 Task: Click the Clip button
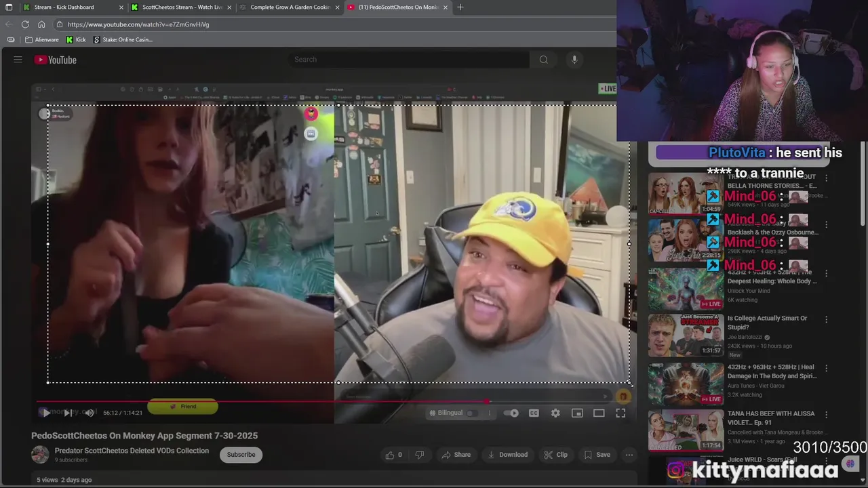555,455
